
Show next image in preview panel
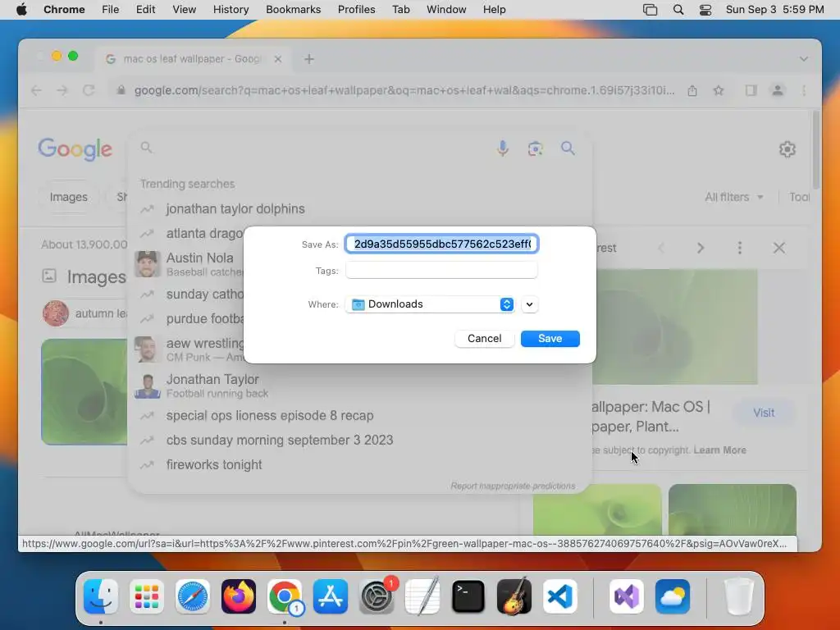(x=701, y=248)
